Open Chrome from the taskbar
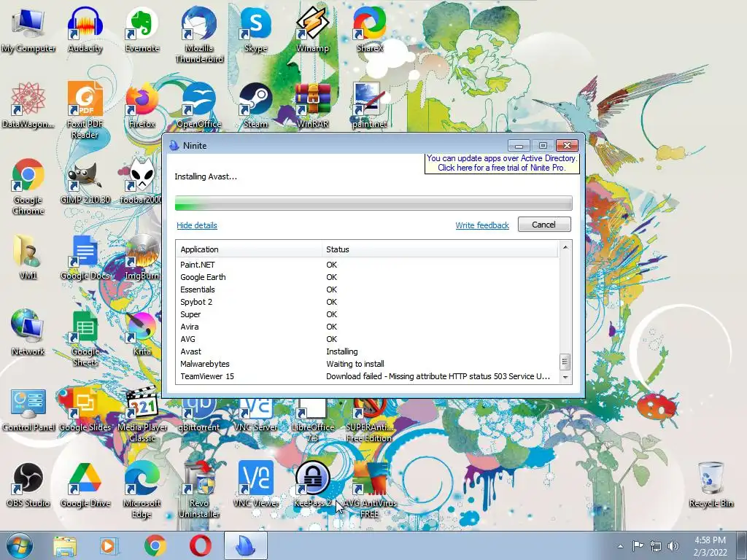This screenshot has width=747, height=560. pyautogui.click(x=155, y=545)
